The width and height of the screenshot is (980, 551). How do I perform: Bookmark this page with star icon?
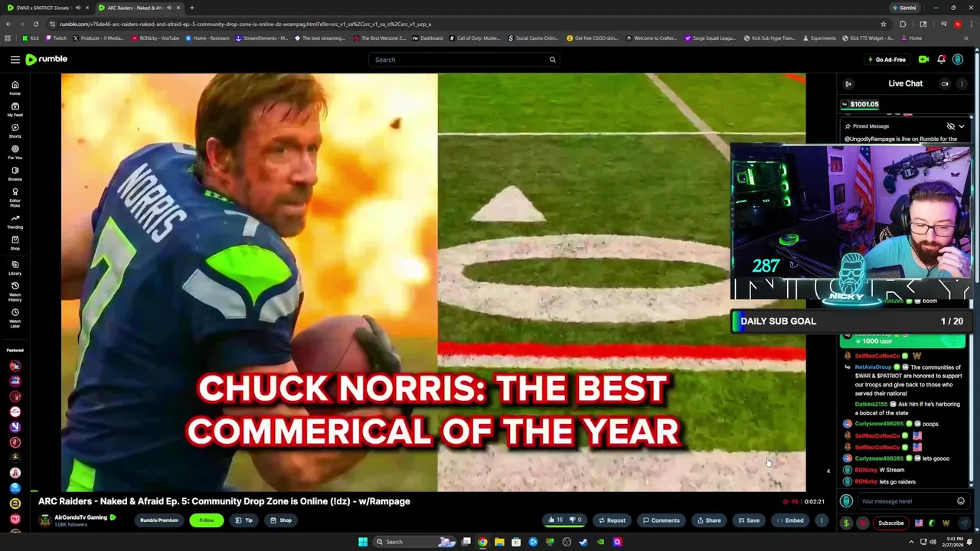click(883, 24)
